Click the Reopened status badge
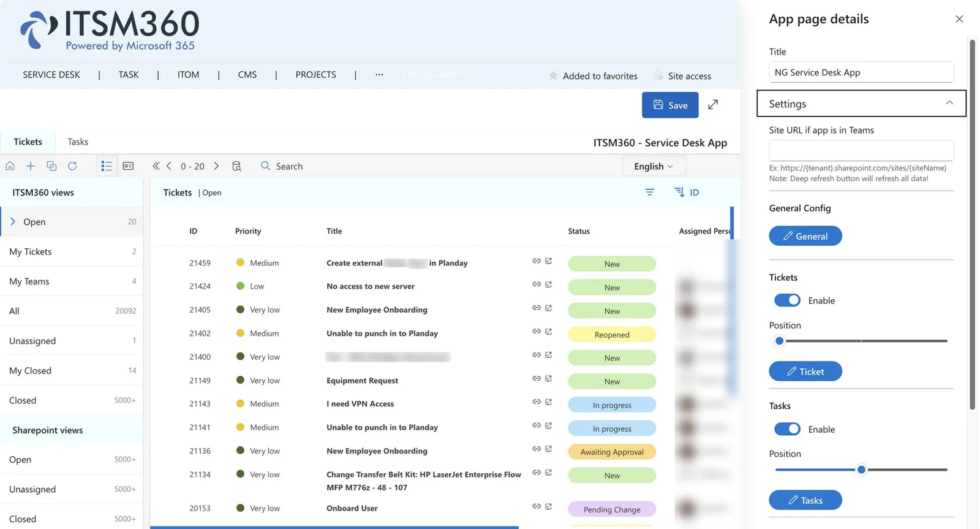The width and height of the screenshot is (980, 529). coord(612,335)
